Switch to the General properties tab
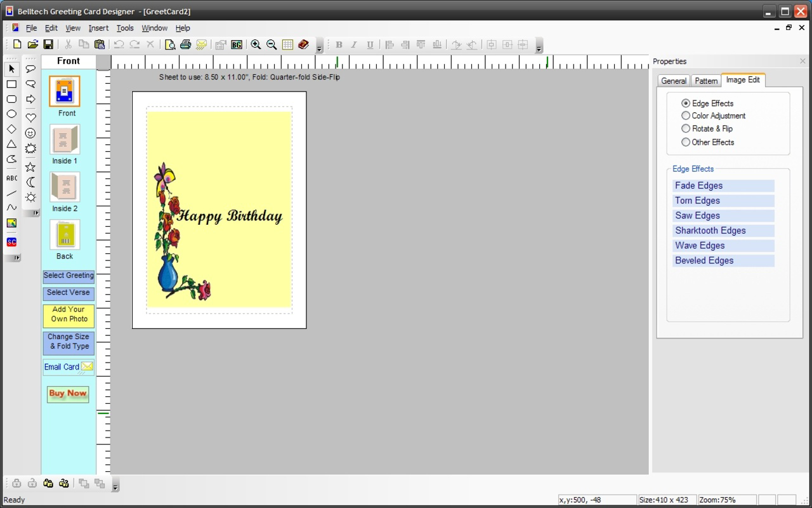The height and width of the screenshot is (508, 812). 673,81
